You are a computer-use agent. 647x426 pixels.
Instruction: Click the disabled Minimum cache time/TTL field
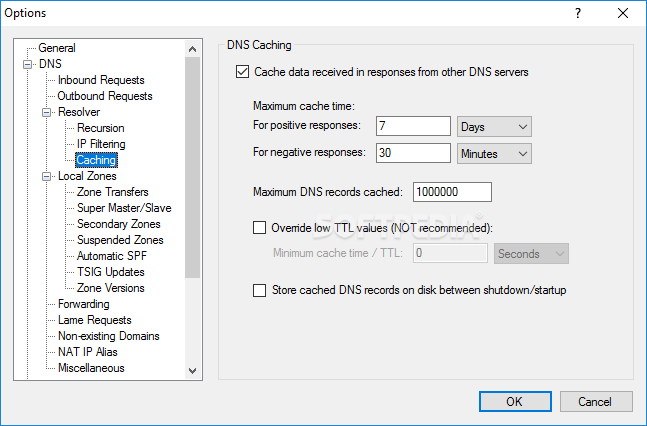pyautogui.click(x=450, y=253)
